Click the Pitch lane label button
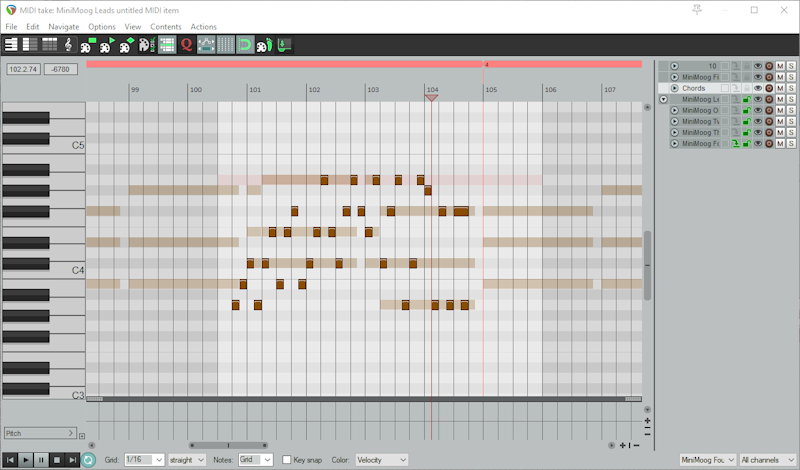Screen dimensions: 800x470 [40, 433]
